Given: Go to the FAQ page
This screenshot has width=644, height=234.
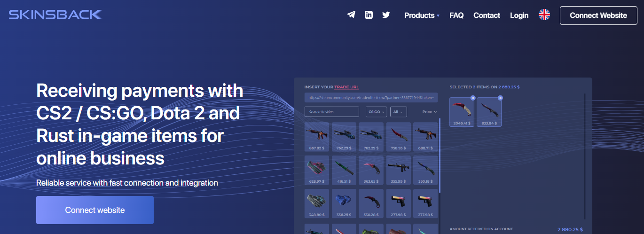Looking at the screenshot, I should (456, 16).
